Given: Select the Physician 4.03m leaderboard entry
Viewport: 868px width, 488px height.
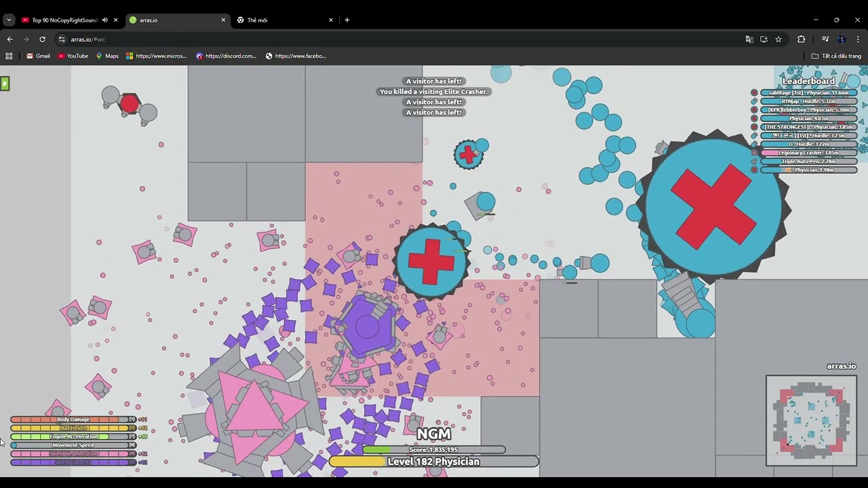Looking at the screenshot, I should [x=809, y=119].
